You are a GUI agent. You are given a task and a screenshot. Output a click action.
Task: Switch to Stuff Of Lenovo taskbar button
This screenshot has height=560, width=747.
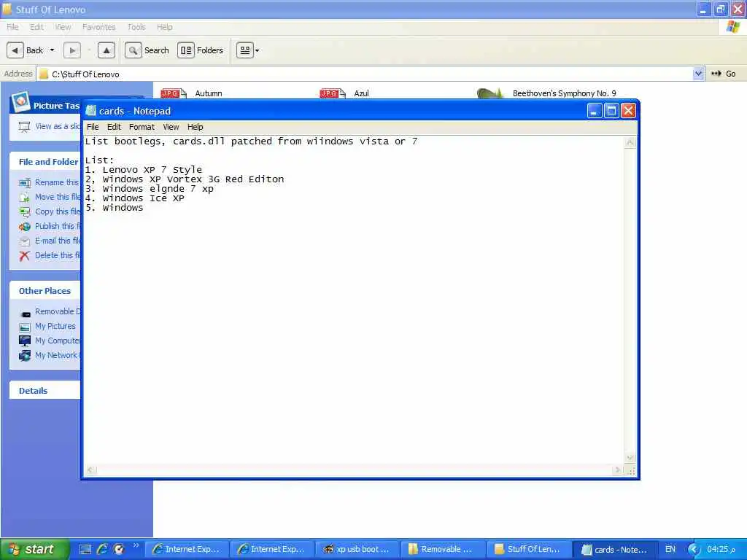[x=528, y=549]
